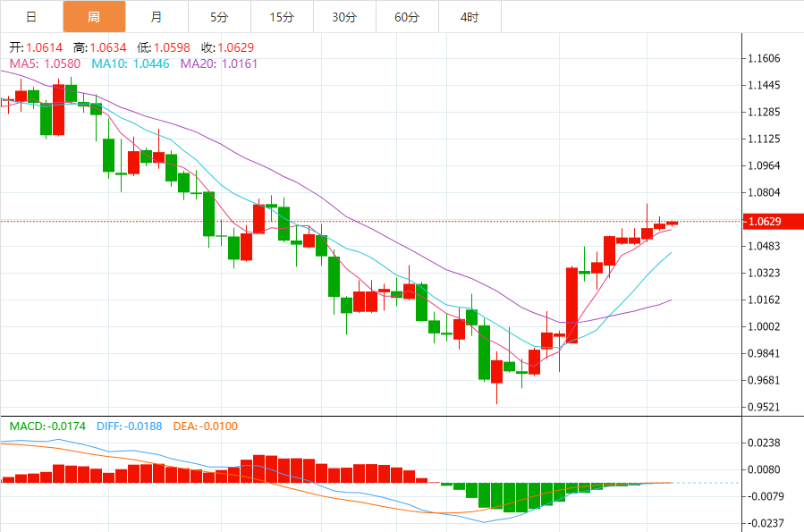
Task: Click the 0.0238 MACD axis label
Action: pyautogui.click(x=764, y=443)
